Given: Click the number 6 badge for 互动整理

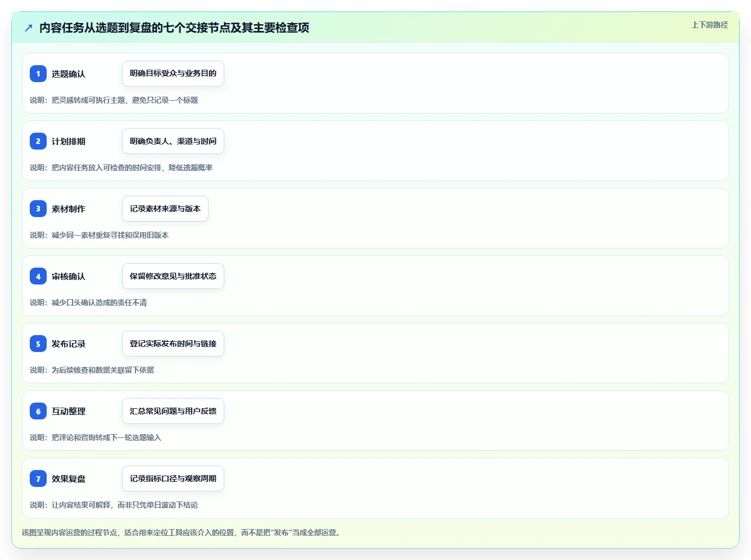Looking at the screenshot, I should pos(38,411).
